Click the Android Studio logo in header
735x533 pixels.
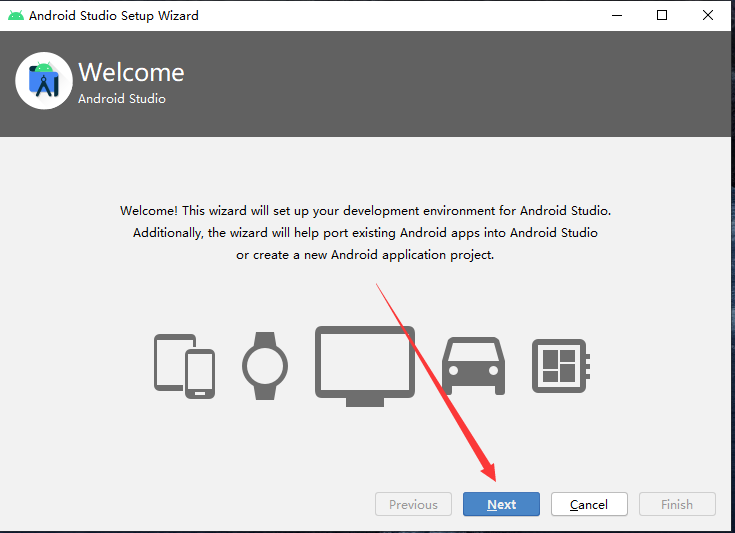[44, 81]
